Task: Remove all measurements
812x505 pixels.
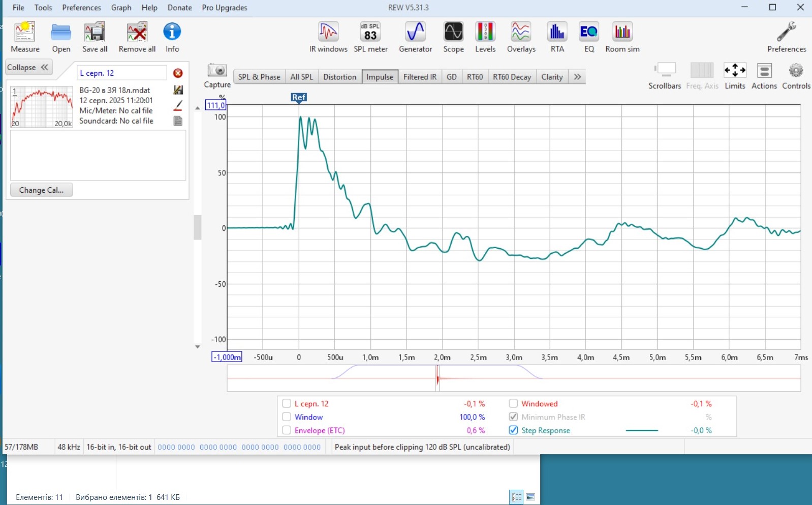Action: tap(137, 37)
